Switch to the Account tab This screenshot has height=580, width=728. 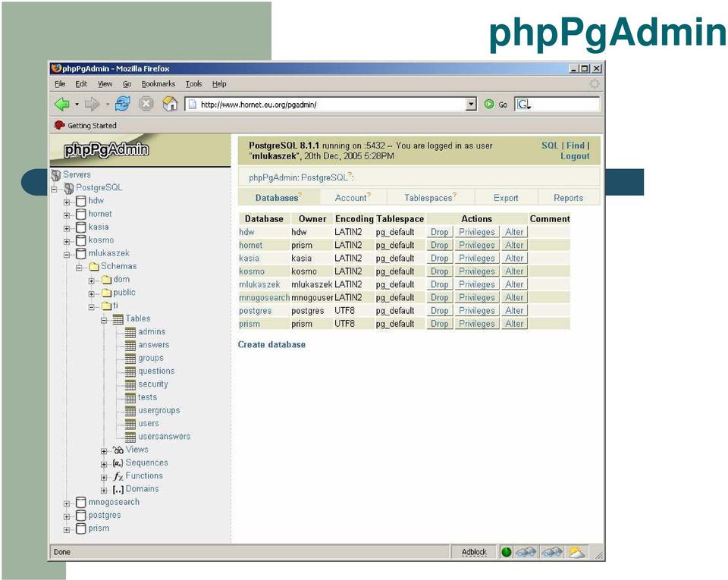coord(353,198)
